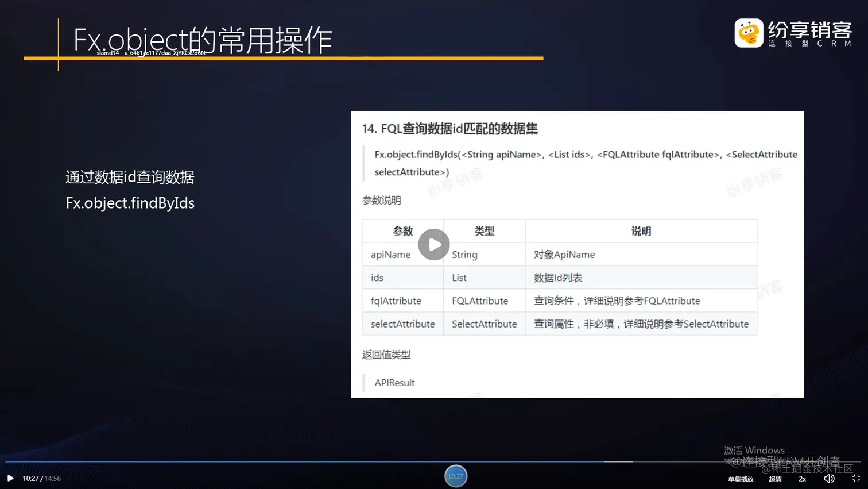The height and width of the screenshot is (489, 868).
Task: Click the 纷享销客 logo icon
Action: pos(749,33)
